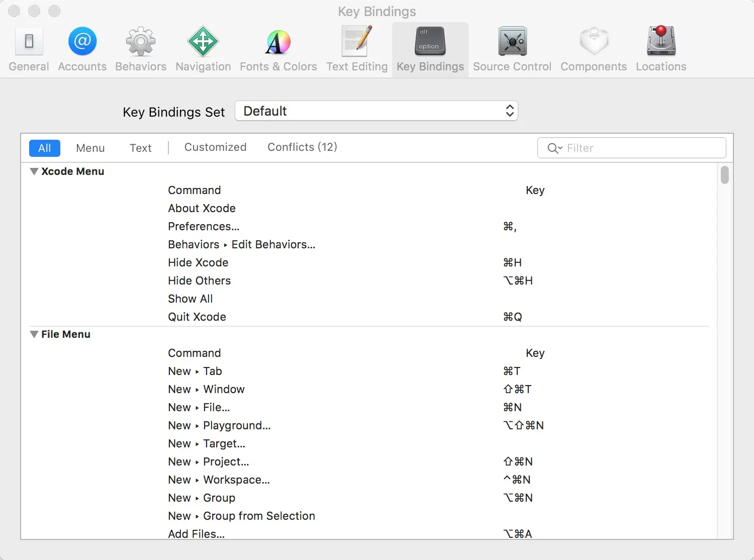Click the ⌘Q key binding cell
This screenshot has width=754, height=560.
(x=513, y=317)
